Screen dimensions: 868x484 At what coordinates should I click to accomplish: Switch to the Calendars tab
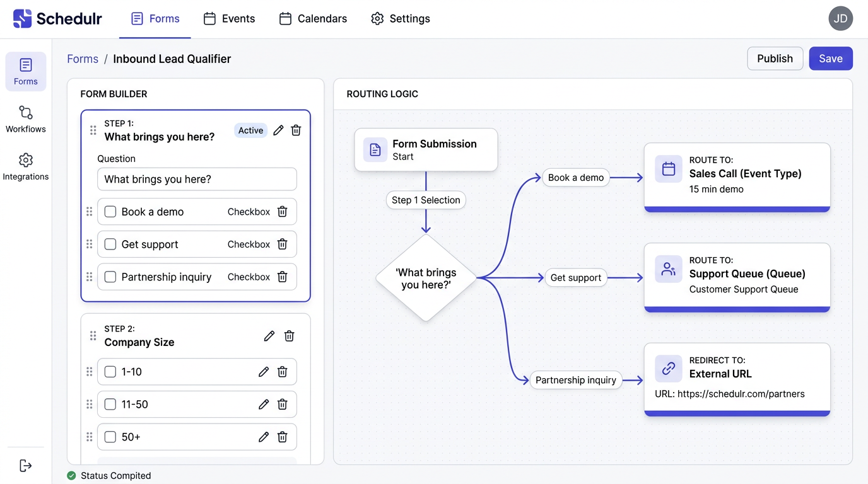click(313, 19)
